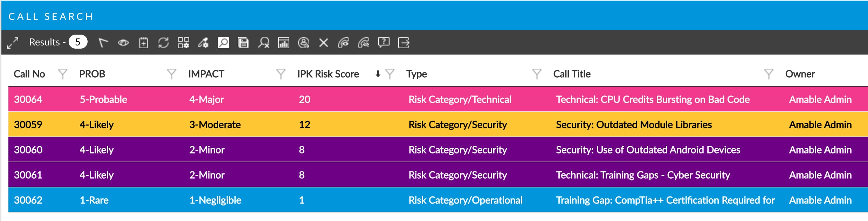
Task: Toggle the IPK Risk Score sort arrow
Action: pos(378,74)
